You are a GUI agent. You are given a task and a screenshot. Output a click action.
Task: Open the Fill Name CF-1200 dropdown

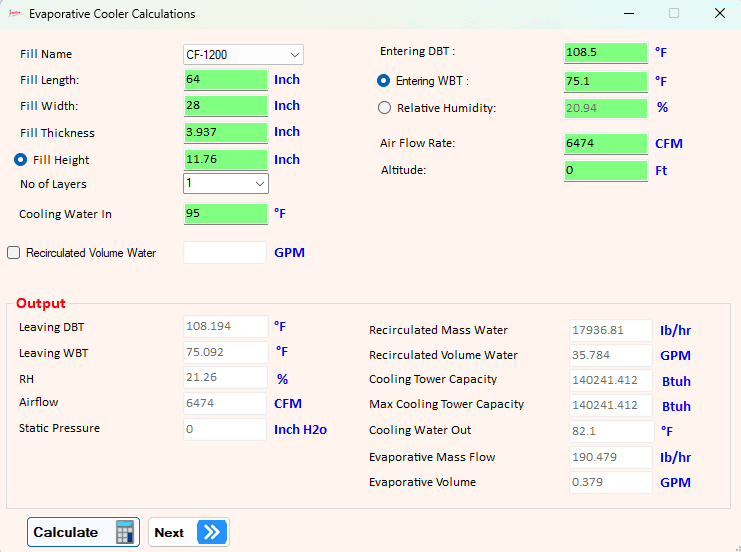pos(243,55)
